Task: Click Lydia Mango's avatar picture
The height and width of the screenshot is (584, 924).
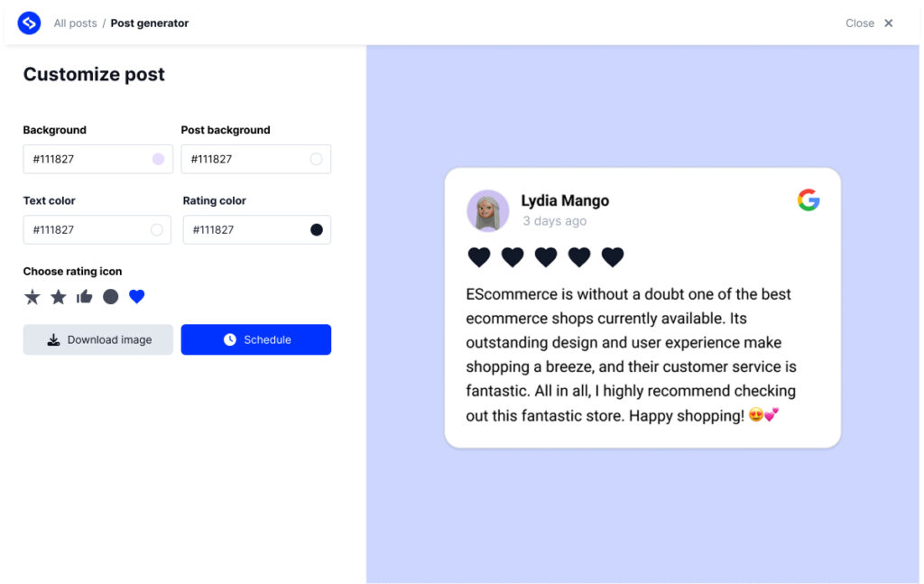Action: tap(488, 211)
